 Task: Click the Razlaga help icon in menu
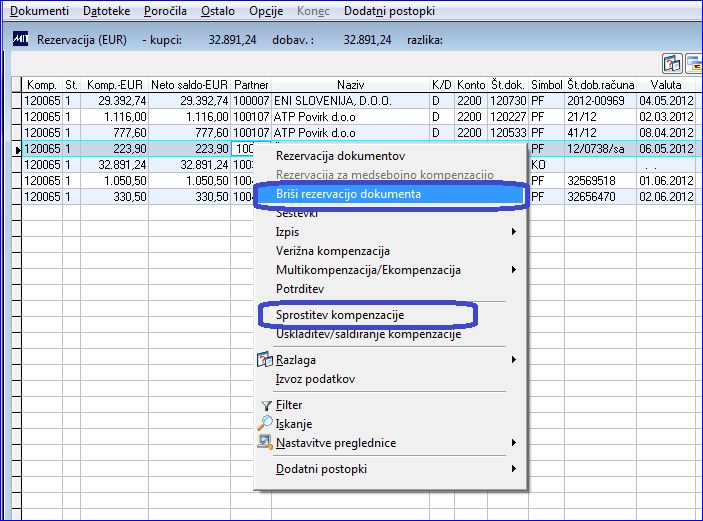(265, 360)
